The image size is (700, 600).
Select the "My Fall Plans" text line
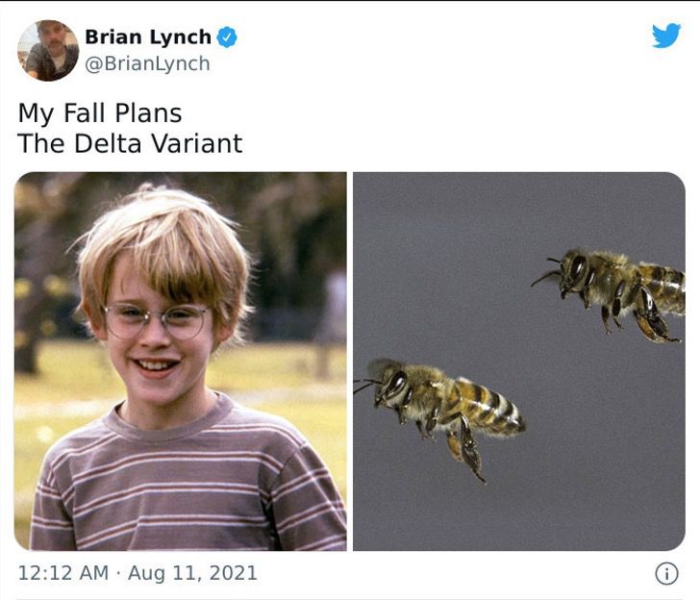pos(100,112)
